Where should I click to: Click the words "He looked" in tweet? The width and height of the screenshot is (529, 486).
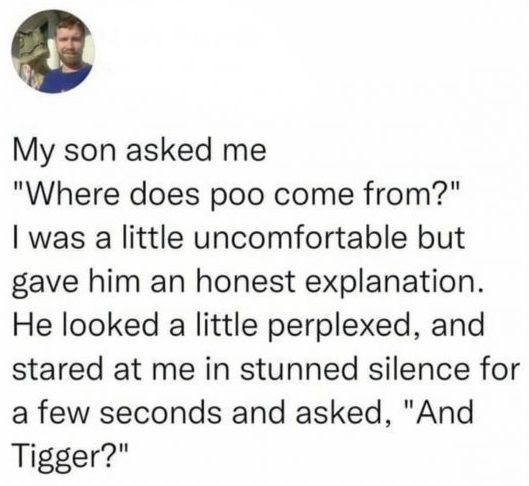pos(86,326)
